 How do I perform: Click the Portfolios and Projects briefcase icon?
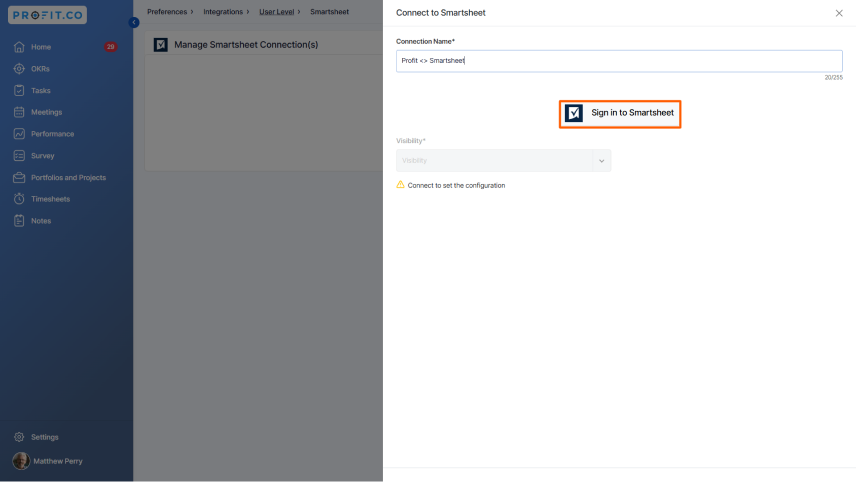click(19, 177)
